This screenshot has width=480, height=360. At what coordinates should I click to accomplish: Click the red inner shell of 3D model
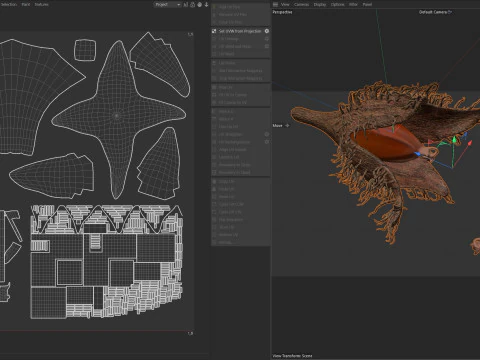(x=387, y=143)
